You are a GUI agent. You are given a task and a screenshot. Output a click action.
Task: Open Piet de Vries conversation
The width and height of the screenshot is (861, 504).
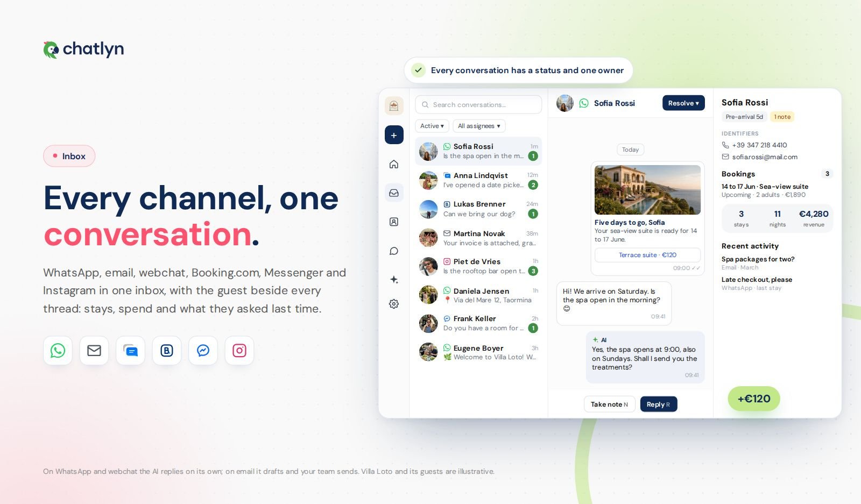click(478, 266)
